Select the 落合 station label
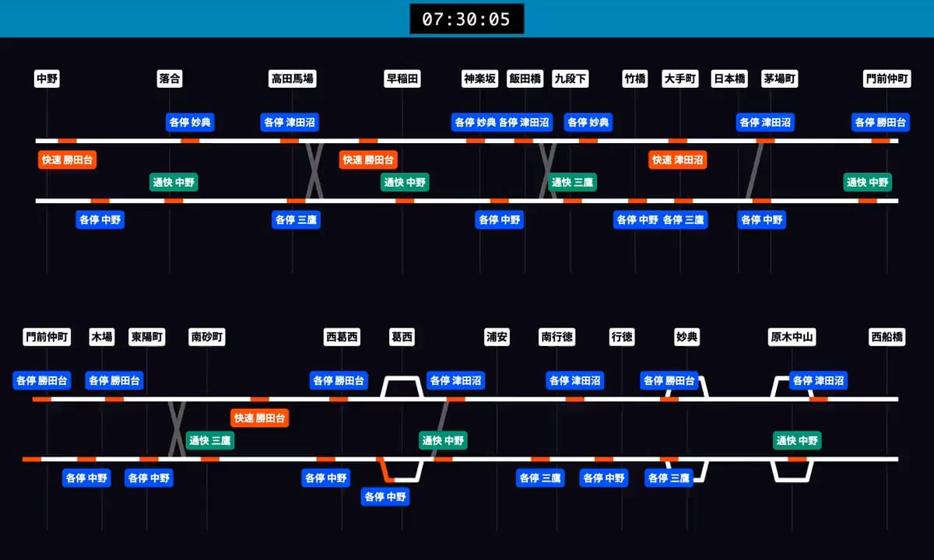The width and height of the screenshot is (934, 560). coord(170,79)
